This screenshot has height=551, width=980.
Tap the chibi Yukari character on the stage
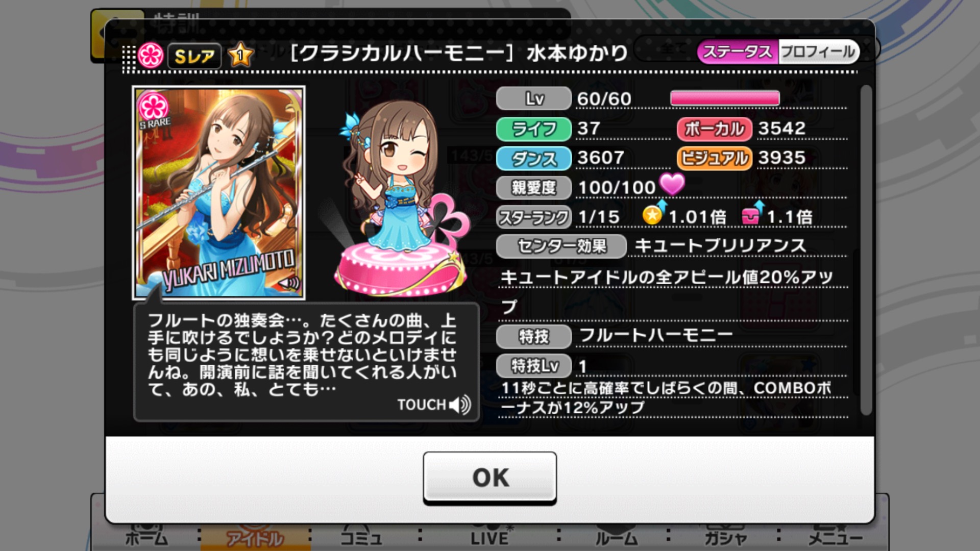tap(393, 176)
